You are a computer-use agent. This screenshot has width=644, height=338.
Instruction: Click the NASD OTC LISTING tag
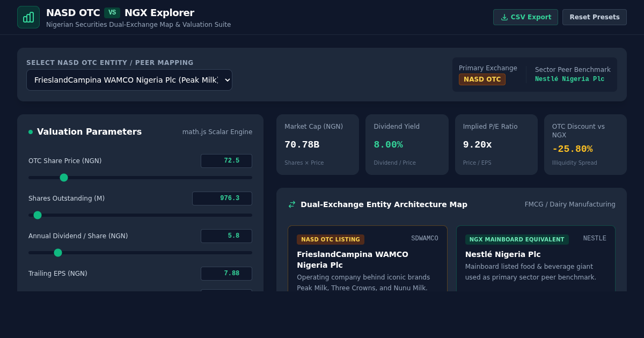331,240
